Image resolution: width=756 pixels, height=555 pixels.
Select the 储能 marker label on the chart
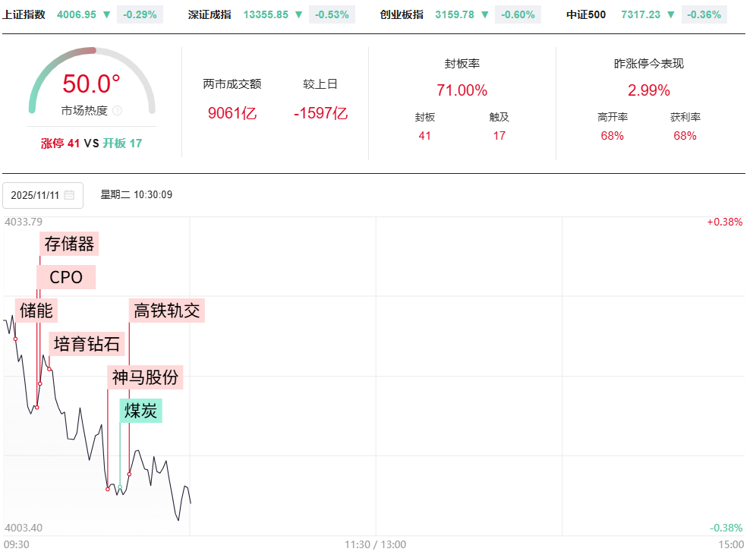click(36, 310)
